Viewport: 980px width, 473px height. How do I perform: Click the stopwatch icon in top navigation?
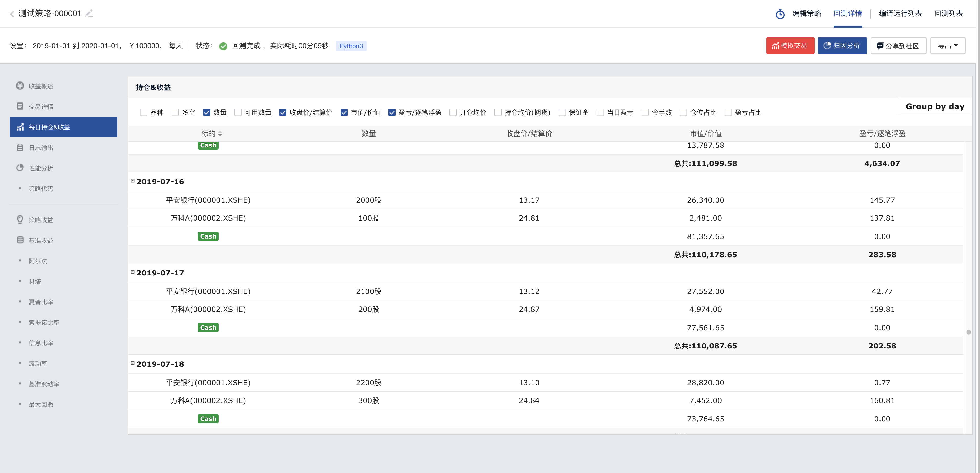[780, 14]
